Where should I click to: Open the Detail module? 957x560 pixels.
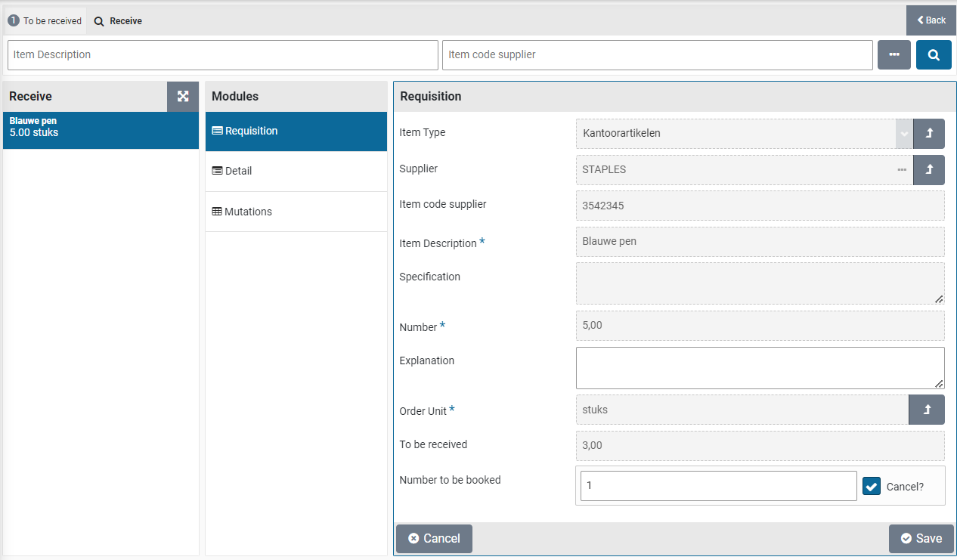pyautogui.click(x=296, y=172)
